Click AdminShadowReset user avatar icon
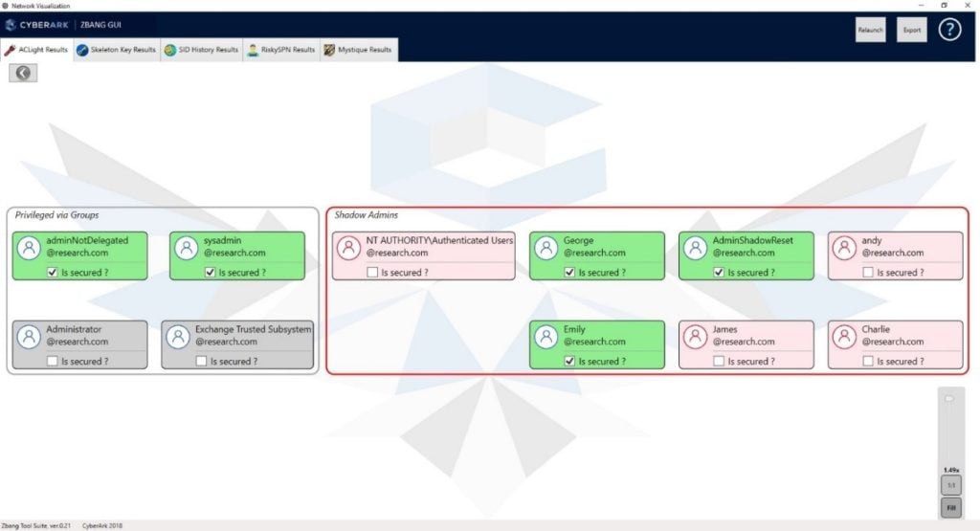Screen dimensions: 980x531 click(x=695, y=248)
